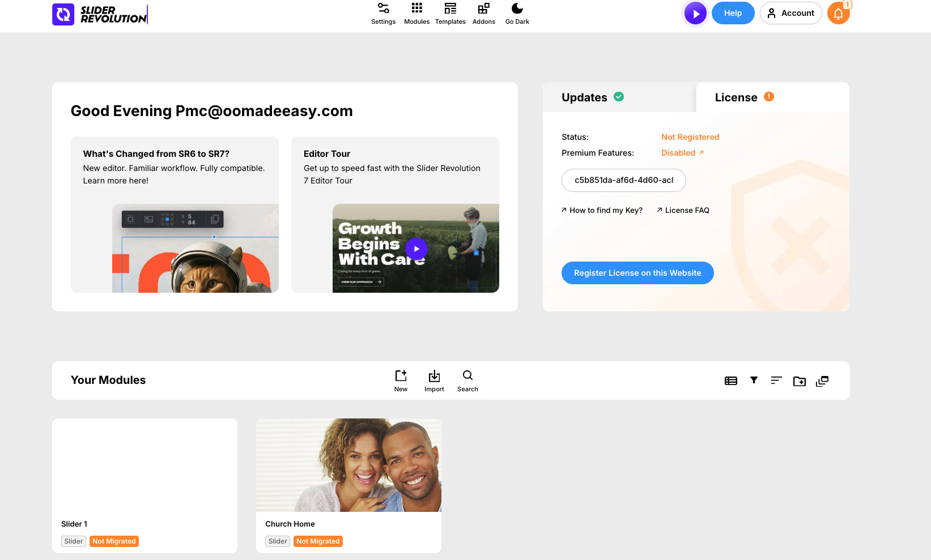Open the notification bell
Screen dimensions: 931x560
click(x=838, y=14)
